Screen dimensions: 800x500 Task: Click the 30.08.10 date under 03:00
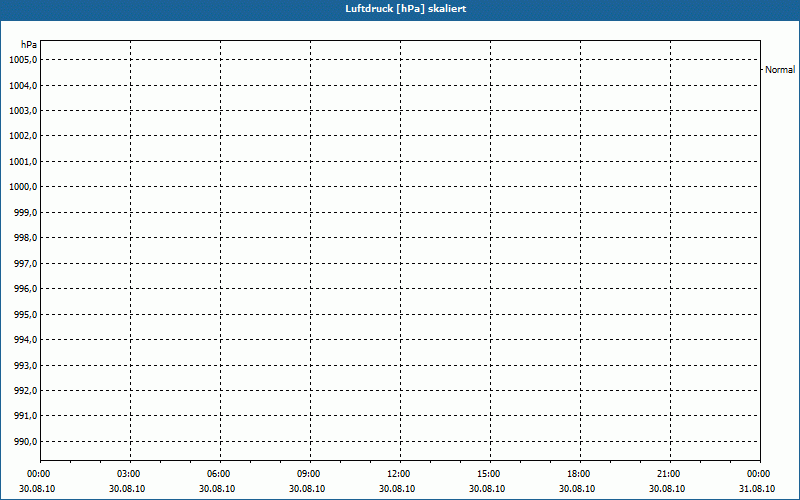[x=127, y=489]
